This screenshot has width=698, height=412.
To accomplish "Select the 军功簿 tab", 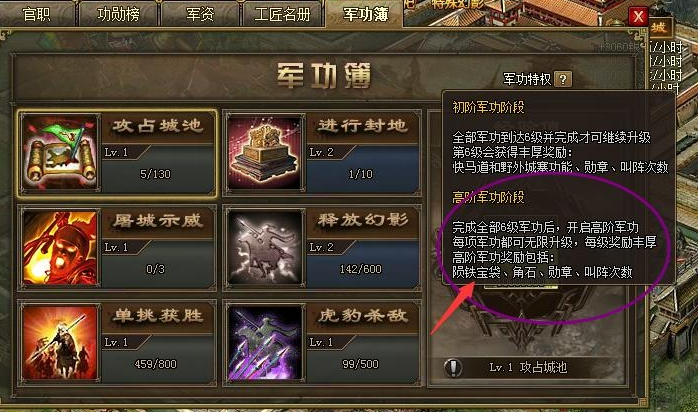I will tap(365, 14).
